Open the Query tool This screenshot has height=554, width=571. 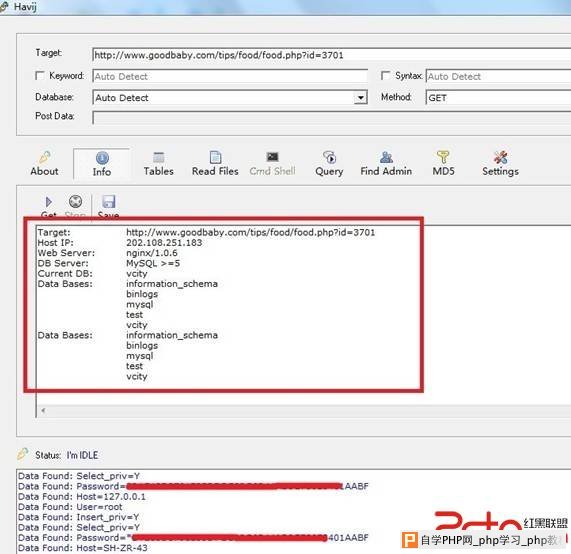(x=329, y=164)
